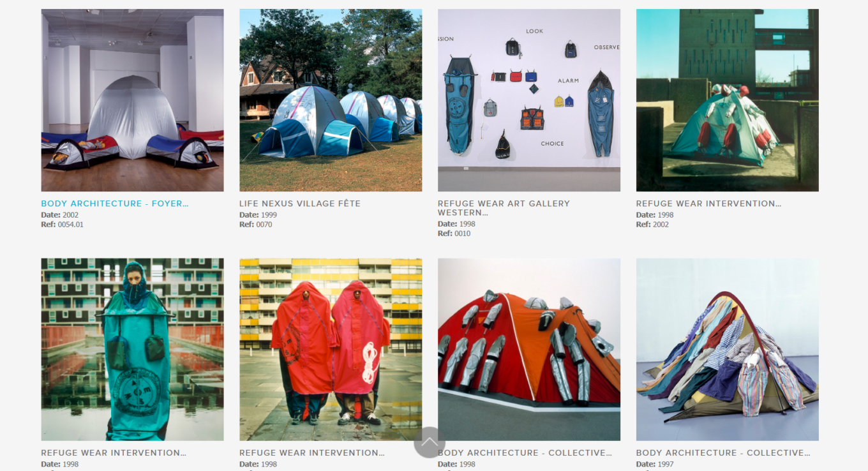Click the Ref 0010 reference text
Viewport: 868px width, 471px height.
(454, 234)
